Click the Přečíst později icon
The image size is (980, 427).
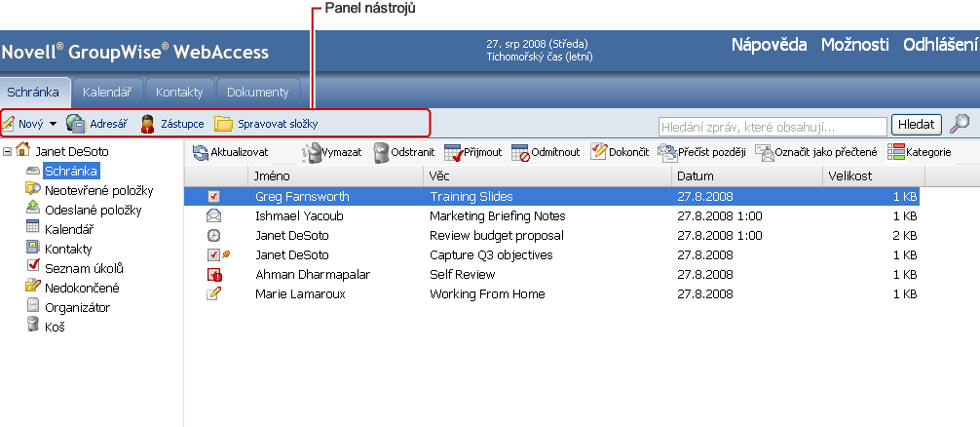coord(667,152)
